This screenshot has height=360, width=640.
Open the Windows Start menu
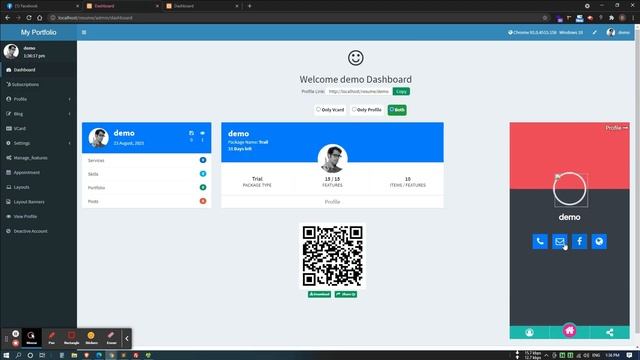[6, 356]
